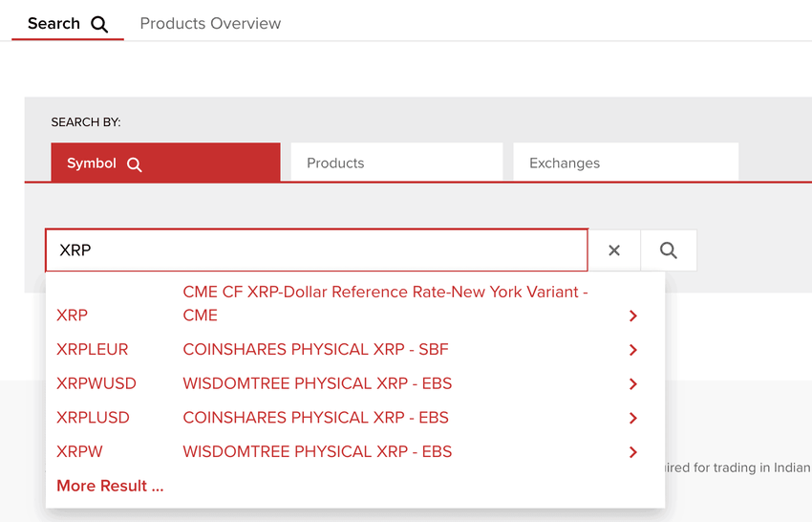This screenshot has height=522, width=812.
Task: Expand chevron on XRPW WisdomTree row
Action: 632,452
